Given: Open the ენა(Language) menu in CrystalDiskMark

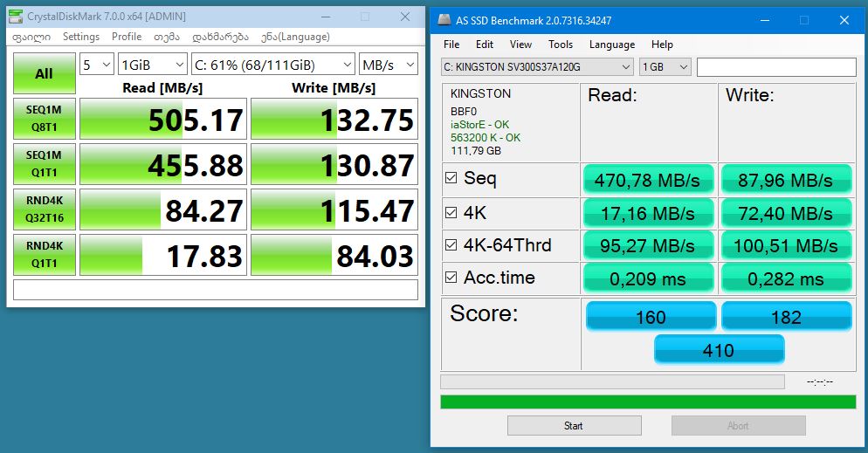Looking at the screenshot, I should click(x=296, y=37).
